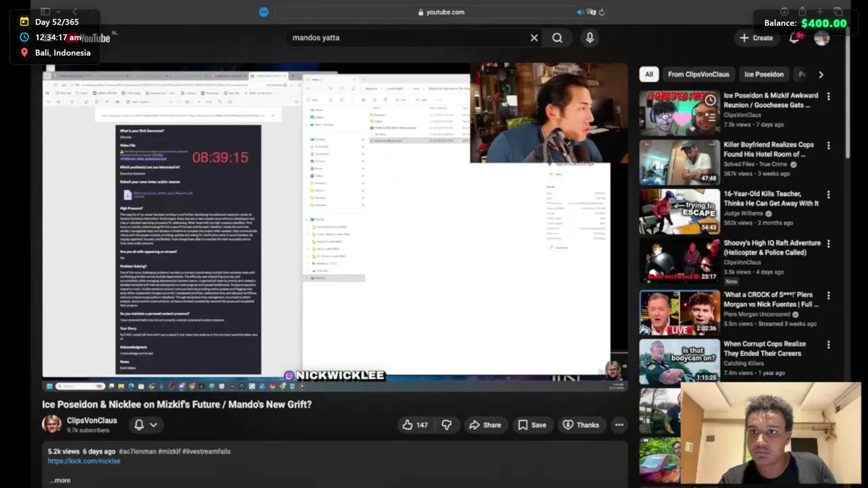Viewport: 868px width, 488px height.
Task: Open kick.com/nicklee link in description
Action: click(84, 461)
